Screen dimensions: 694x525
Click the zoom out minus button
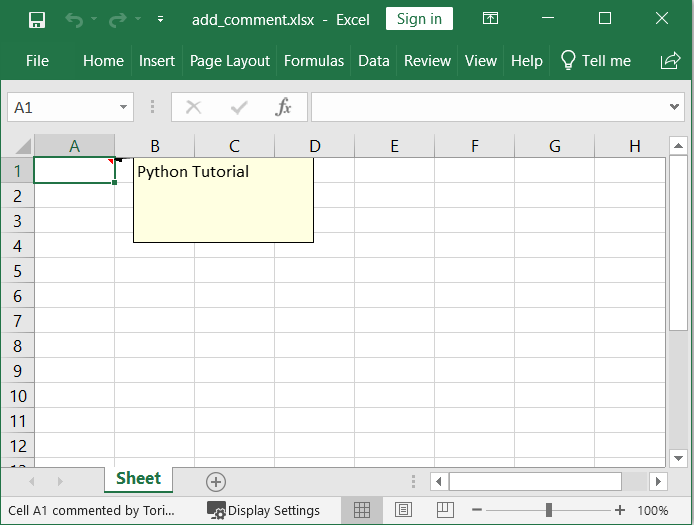(x=477, y=510)
